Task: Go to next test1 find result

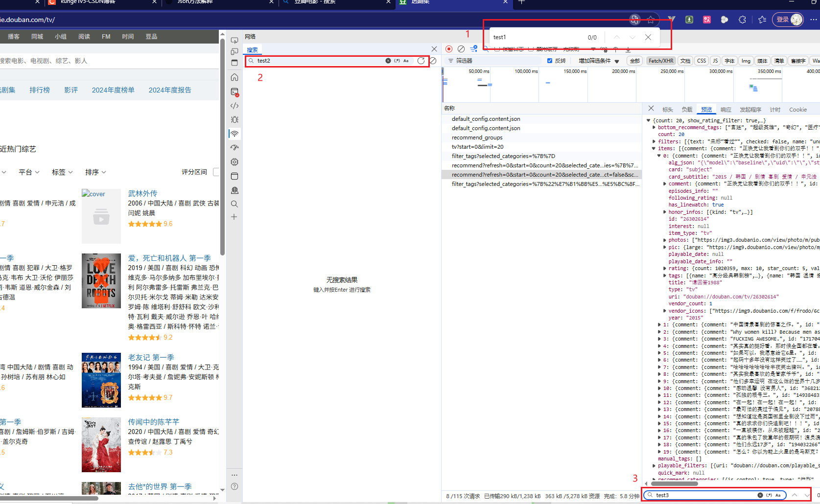Action: tap(633, 37)
